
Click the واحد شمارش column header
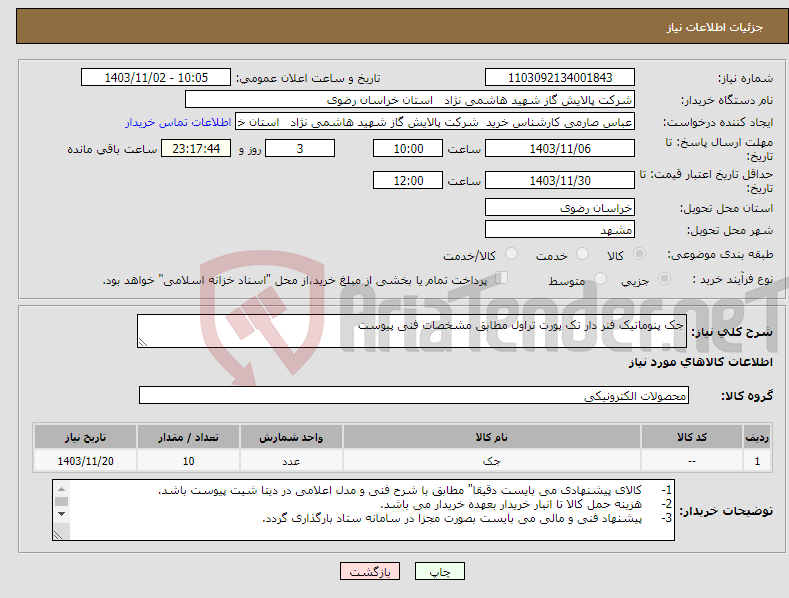point(291,437)
